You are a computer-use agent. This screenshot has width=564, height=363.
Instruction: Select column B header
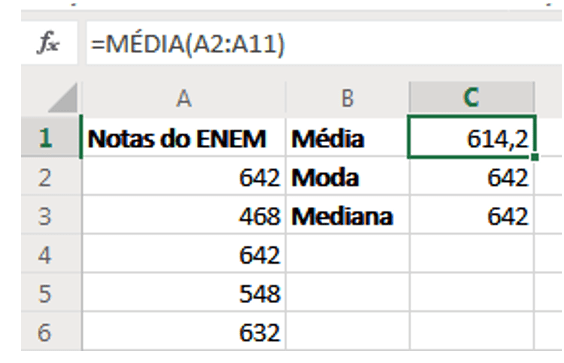click(347, 98)
